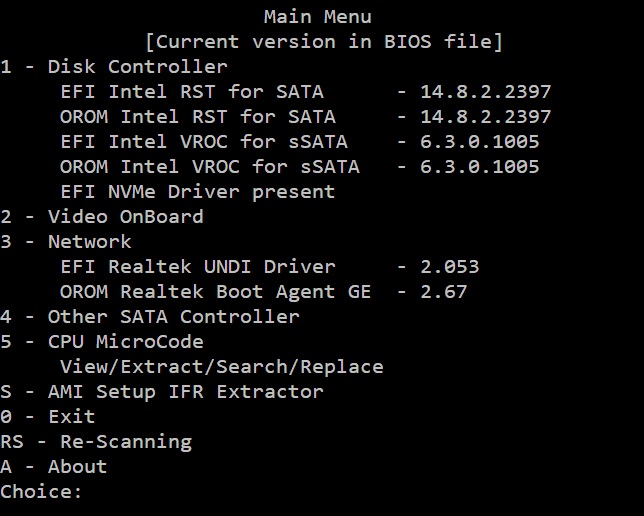
Task: Choose the Video OnBoard menu option
Action: point(102,216)
